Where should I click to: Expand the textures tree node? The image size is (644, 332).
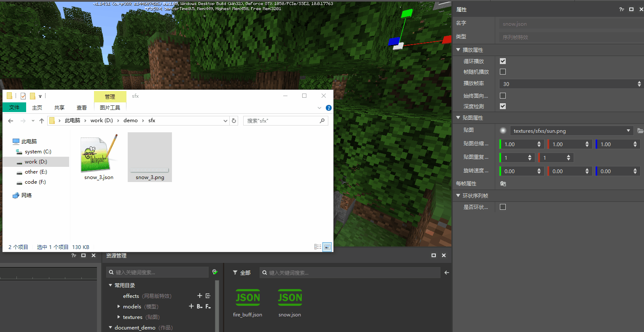(119, 317)
